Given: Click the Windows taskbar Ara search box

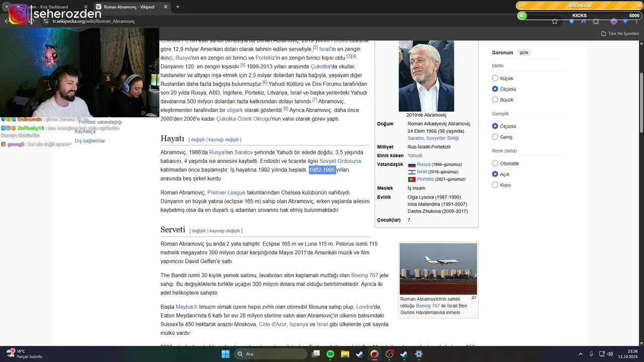Looking at the screenshot, I should tap(271, 354).
